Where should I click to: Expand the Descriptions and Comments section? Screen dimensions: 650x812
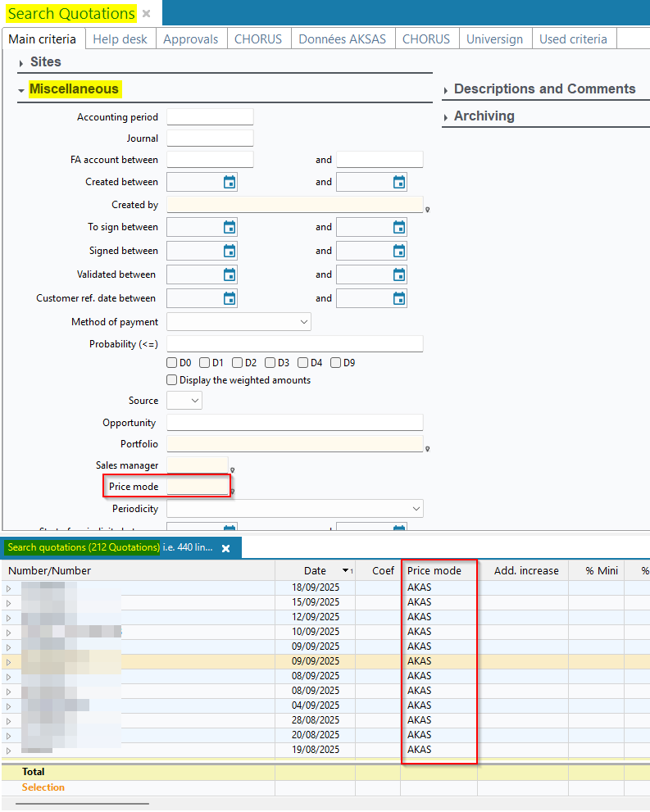click(544, 88)
